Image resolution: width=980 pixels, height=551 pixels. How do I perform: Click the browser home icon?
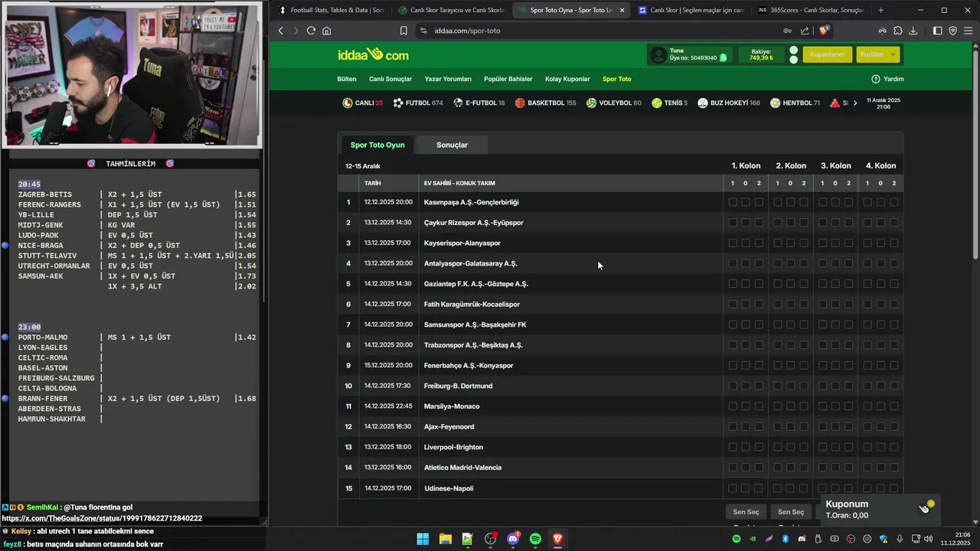327,31
